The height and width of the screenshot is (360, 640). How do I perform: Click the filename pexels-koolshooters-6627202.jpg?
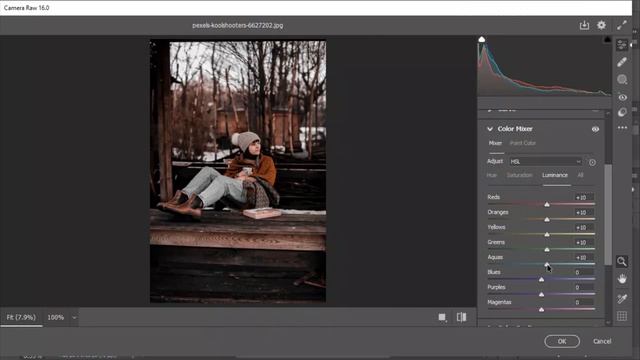tap(238, 25)
